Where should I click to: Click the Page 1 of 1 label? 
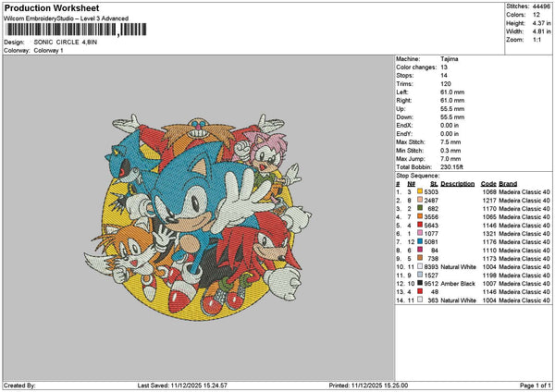pyautogui.click(x=536, y=386)
